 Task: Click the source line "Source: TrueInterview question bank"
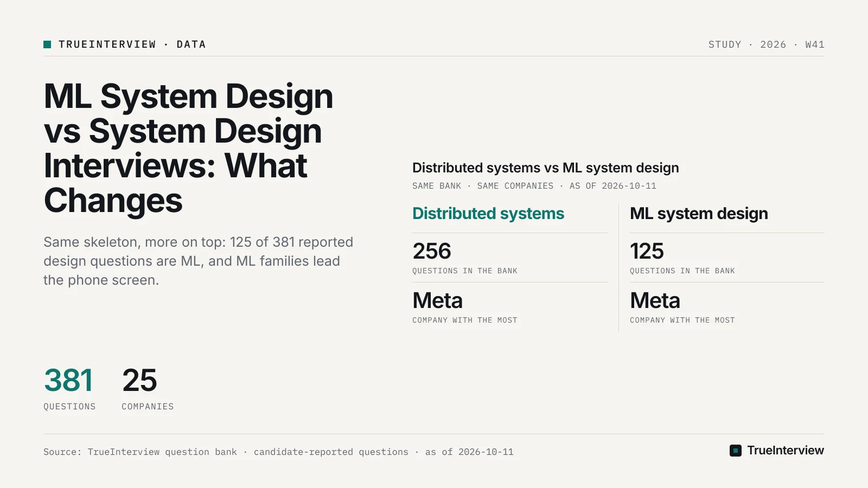[278, 452]
